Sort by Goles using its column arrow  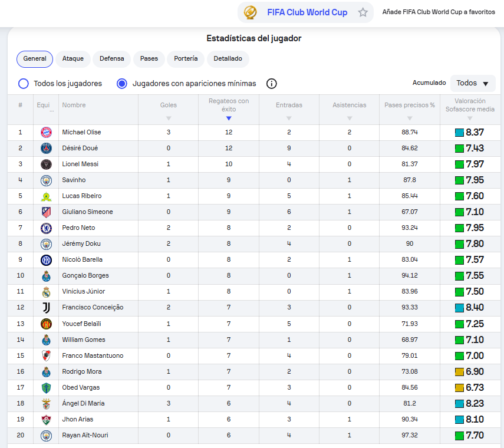tap(169, 118)
